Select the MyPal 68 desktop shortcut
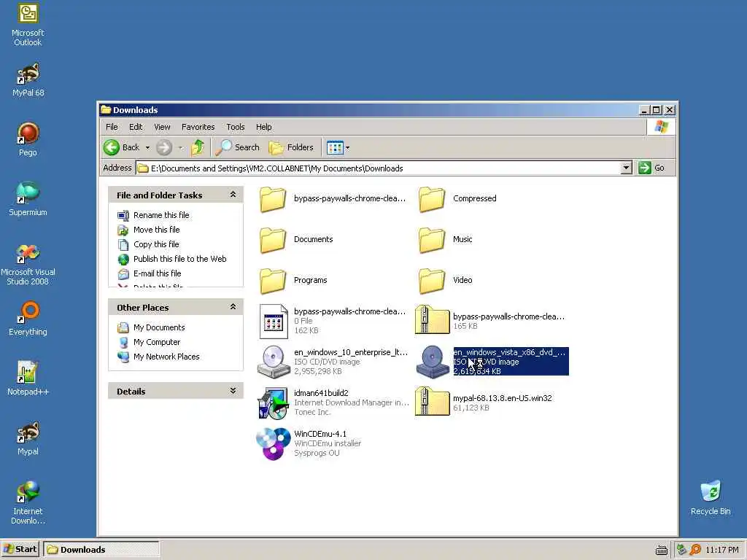The height and width of the screenshot is (560, 747). point(28,80)
